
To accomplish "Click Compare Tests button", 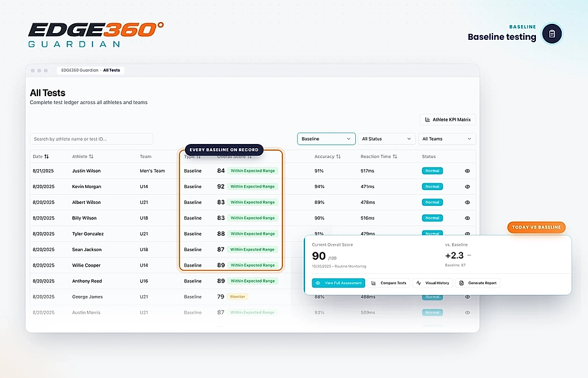I will [389, 283].
